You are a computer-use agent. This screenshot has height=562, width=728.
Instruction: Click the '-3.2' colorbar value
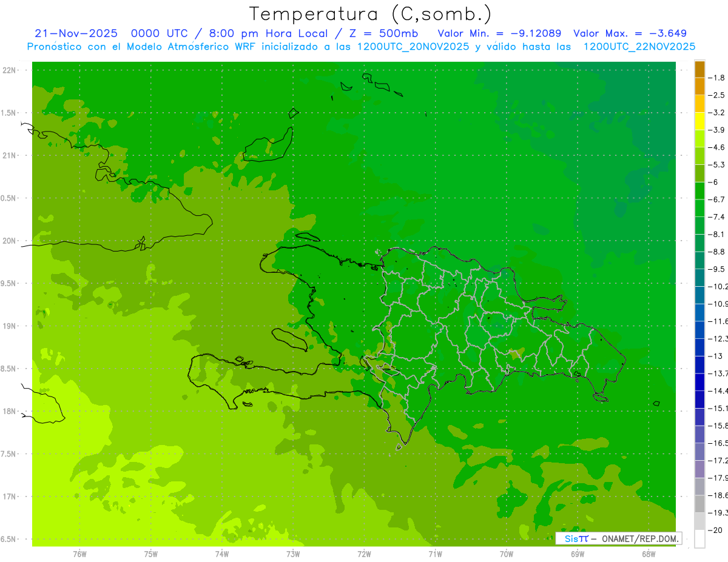click(716, 113)
